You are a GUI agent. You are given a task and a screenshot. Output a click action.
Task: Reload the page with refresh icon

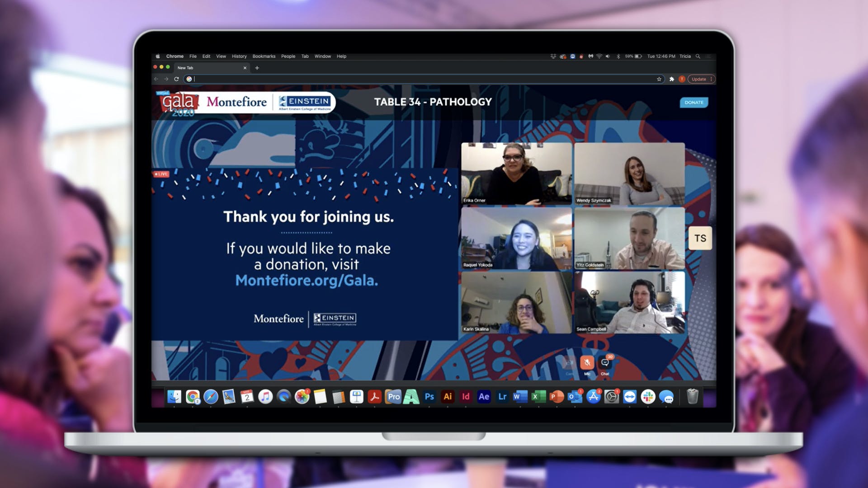(x=176, y=79)
